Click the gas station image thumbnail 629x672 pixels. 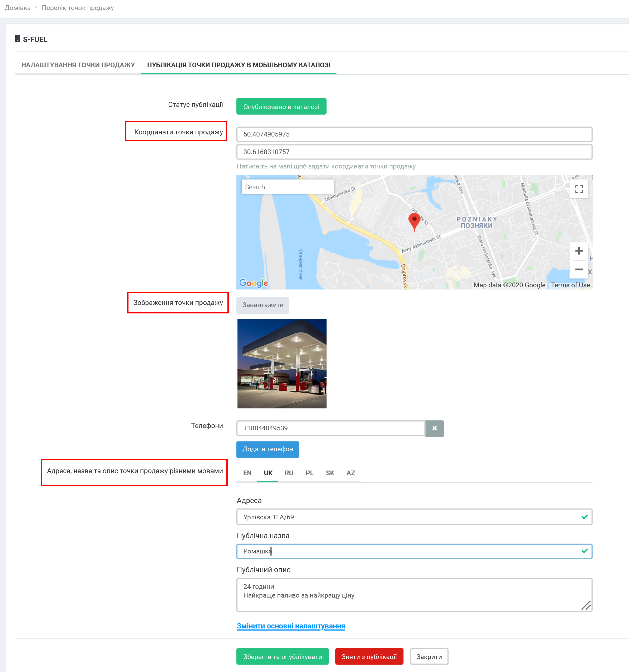282,364
